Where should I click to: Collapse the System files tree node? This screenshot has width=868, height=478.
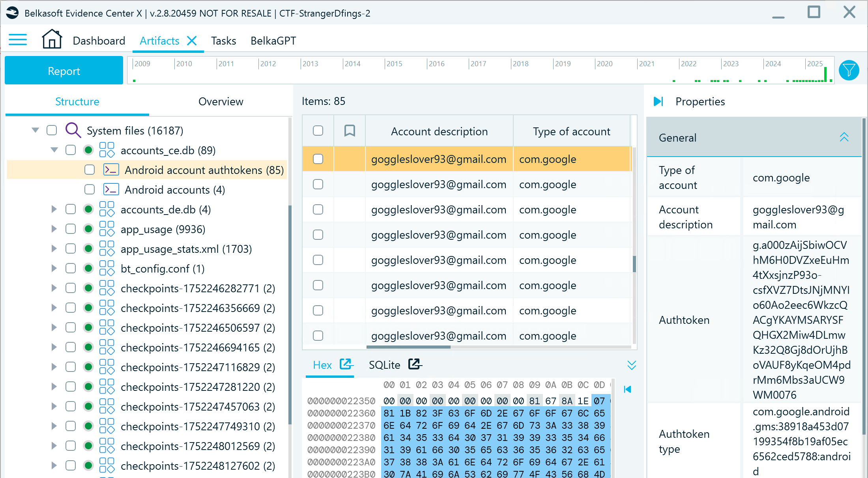tap(35, 130)
